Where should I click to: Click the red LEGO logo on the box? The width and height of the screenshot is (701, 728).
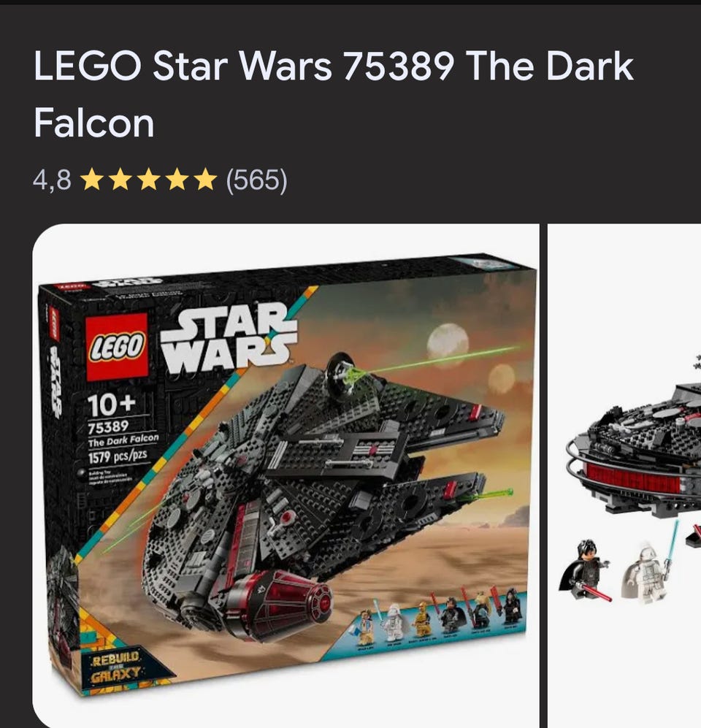click(117, 346)
